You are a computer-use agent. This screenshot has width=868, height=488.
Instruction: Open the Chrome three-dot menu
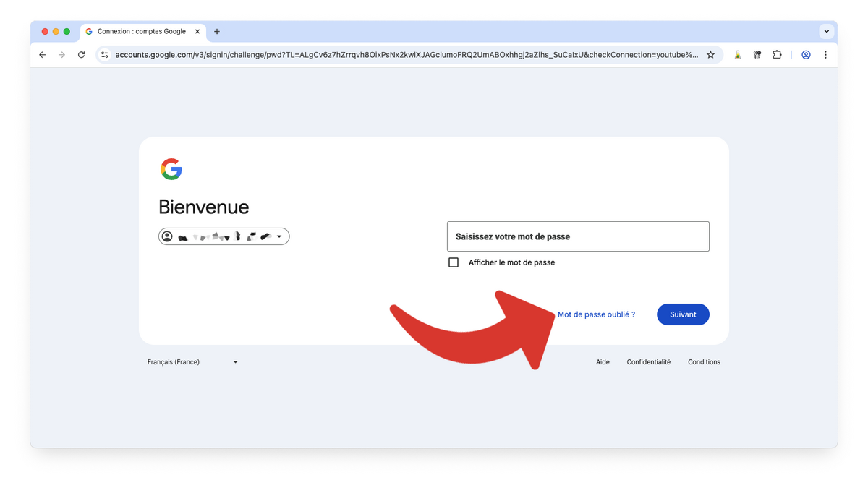pos(825,55)
